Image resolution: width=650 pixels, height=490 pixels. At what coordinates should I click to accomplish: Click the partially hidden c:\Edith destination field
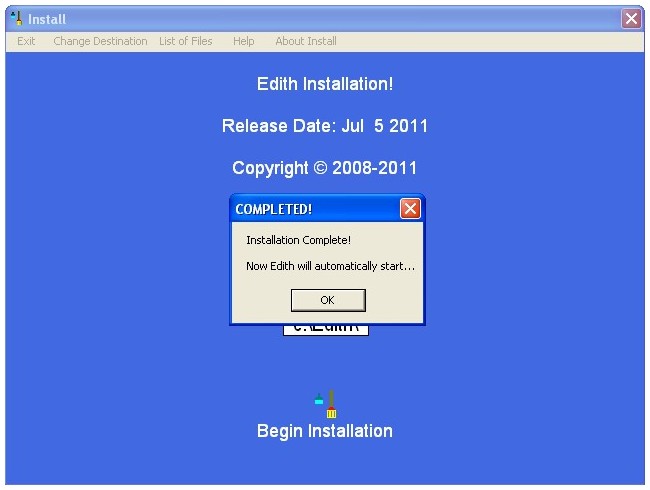[x=326, y=330]
